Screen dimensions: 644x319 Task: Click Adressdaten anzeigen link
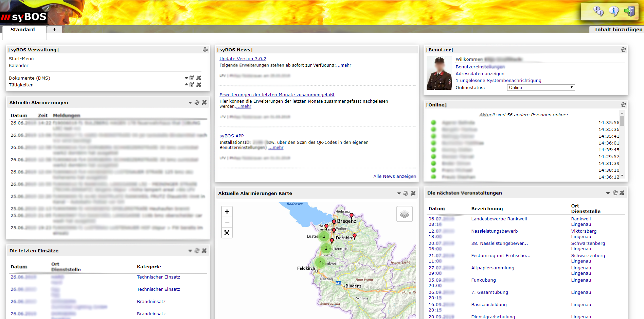pyautogui.click(x=480, y=74)
